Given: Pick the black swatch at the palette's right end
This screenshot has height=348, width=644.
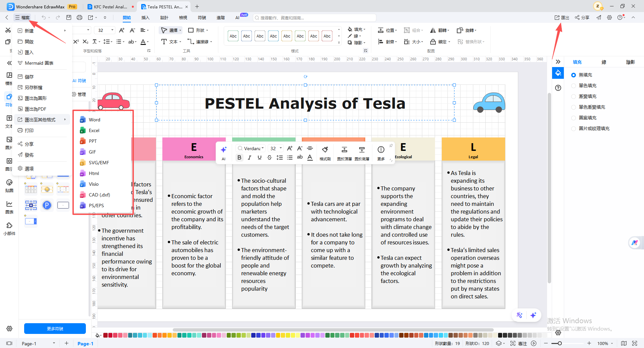Looking at the screenshot, I should point(500,335).
